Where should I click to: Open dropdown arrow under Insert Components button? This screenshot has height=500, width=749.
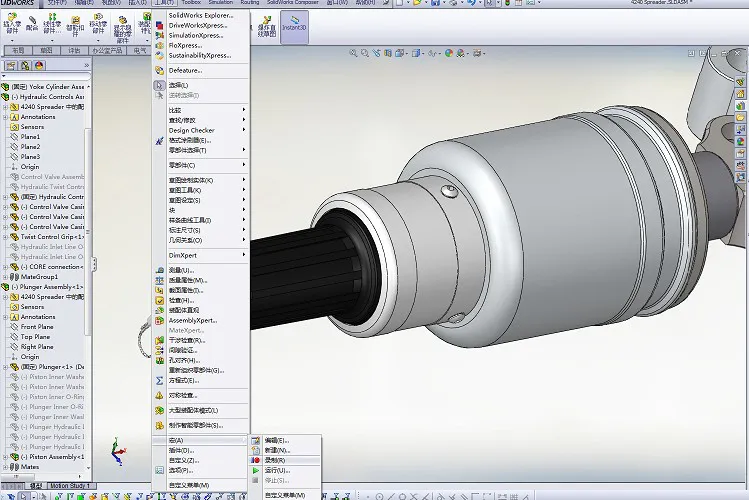12,41
